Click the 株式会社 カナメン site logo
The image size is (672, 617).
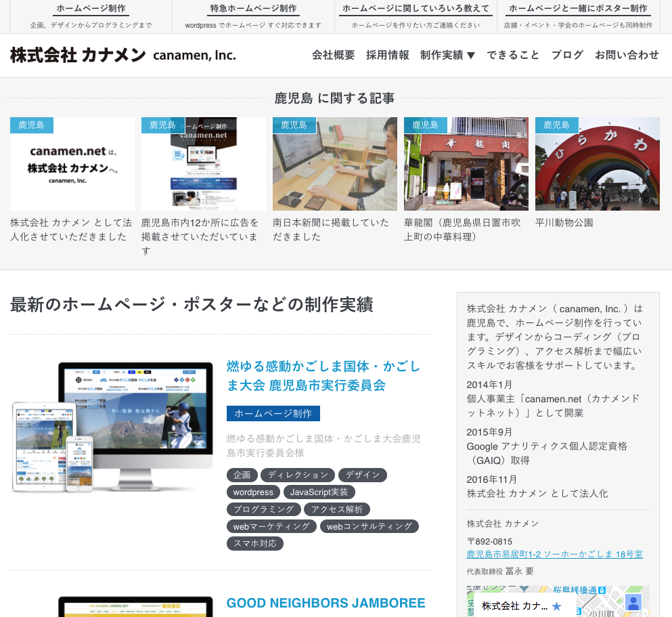click(x=123, y=56)
